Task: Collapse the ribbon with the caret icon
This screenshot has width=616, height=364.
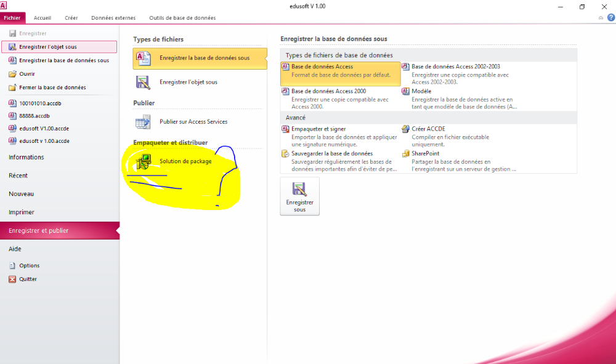Action: point(601,18)
